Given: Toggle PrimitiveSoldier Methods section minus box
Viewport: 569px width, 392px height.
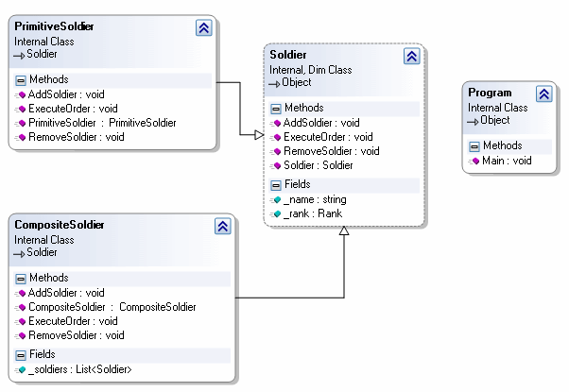Looking at the screenshot, I should click(x=20, y=79).
